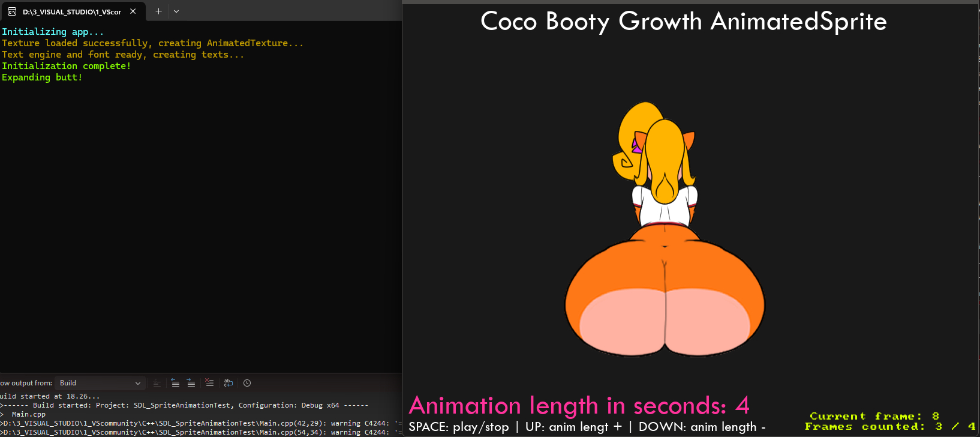Open a new terminal tab with plus

[159, 11]
